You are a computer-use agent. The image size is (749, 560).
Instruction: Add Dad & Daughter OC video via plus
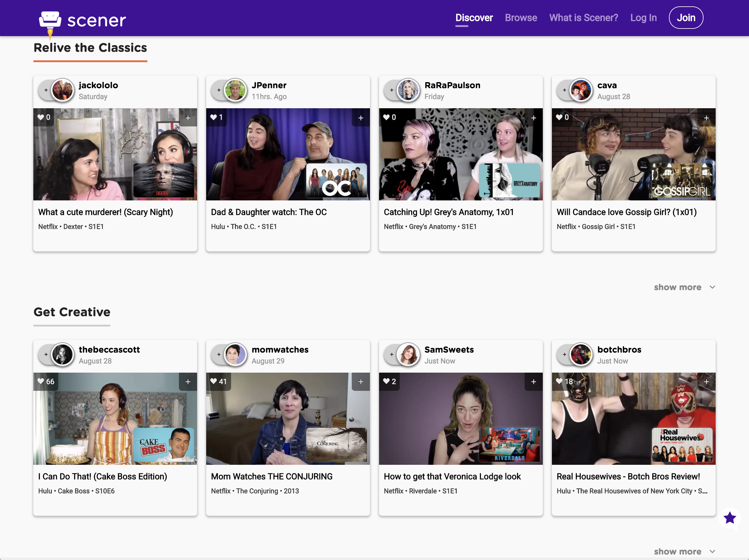tap(361, 118)
